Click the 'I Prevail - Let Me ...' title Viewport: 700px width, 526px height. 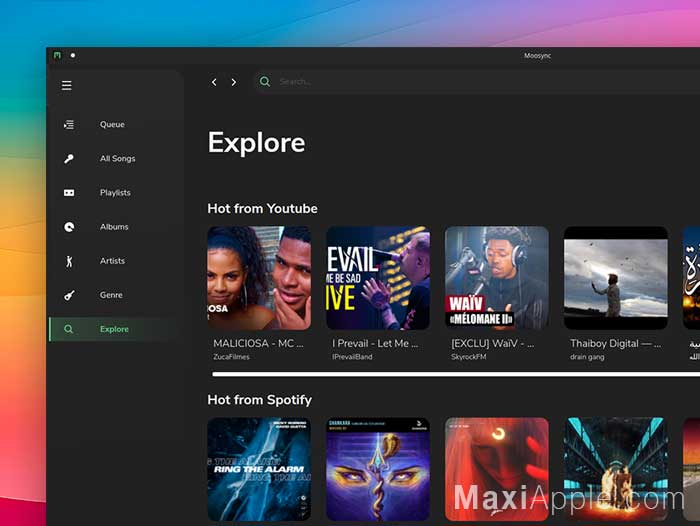click(x=375, y=343)
